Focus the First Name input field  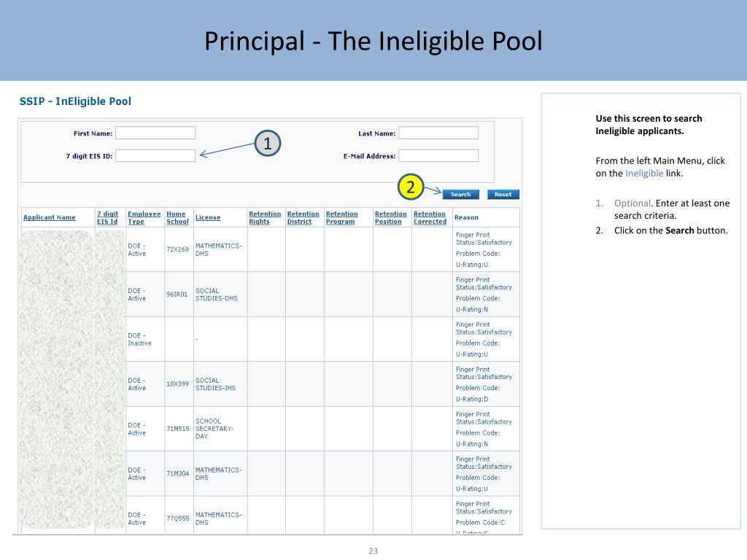(x=155, y=133)
